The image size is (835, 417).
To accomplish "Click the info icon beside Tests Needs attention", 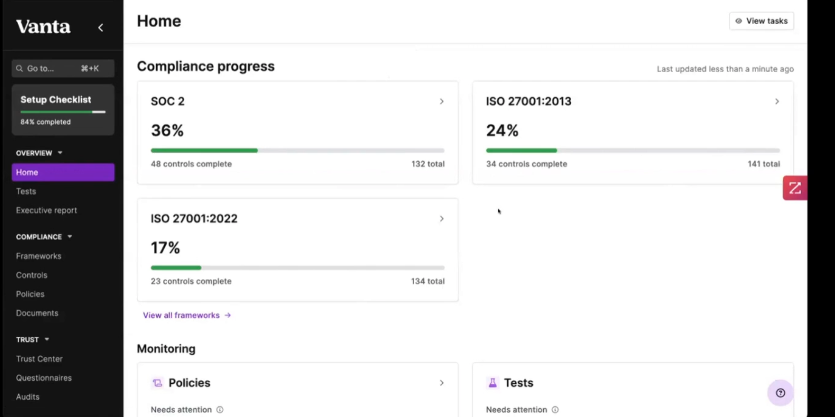I will point(555,410).
